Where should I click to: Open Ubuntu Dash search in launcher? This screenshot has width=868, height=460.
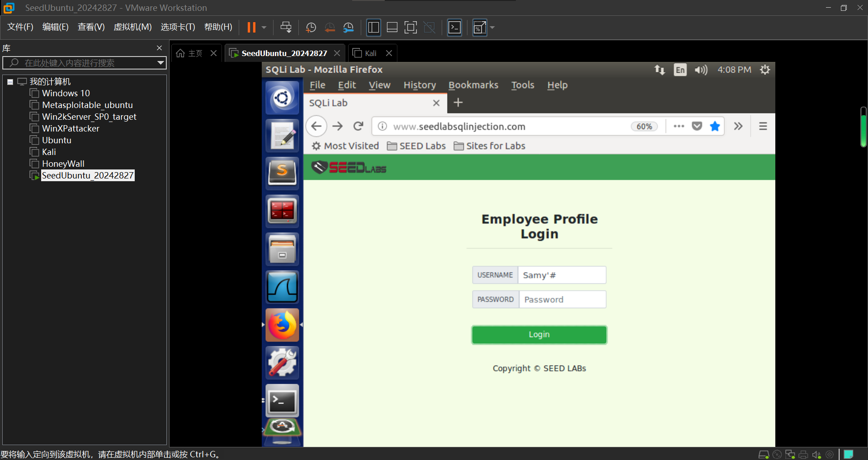point(282,98)
